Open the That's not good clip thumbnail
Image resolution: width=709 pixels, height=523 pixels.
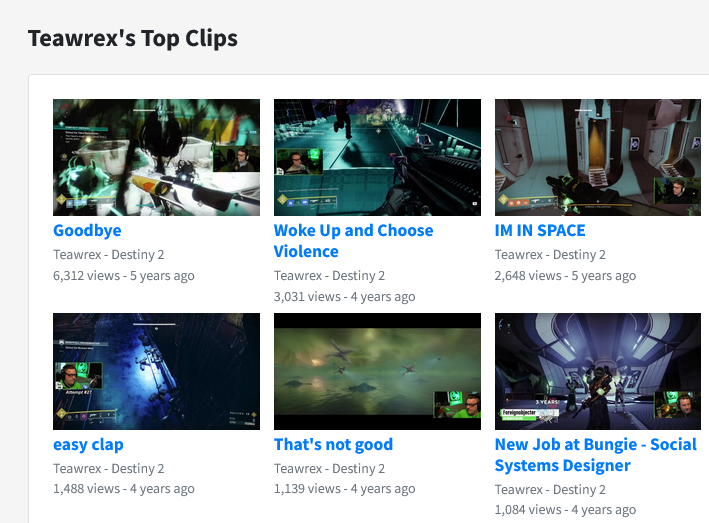click(x=378, y=371)
